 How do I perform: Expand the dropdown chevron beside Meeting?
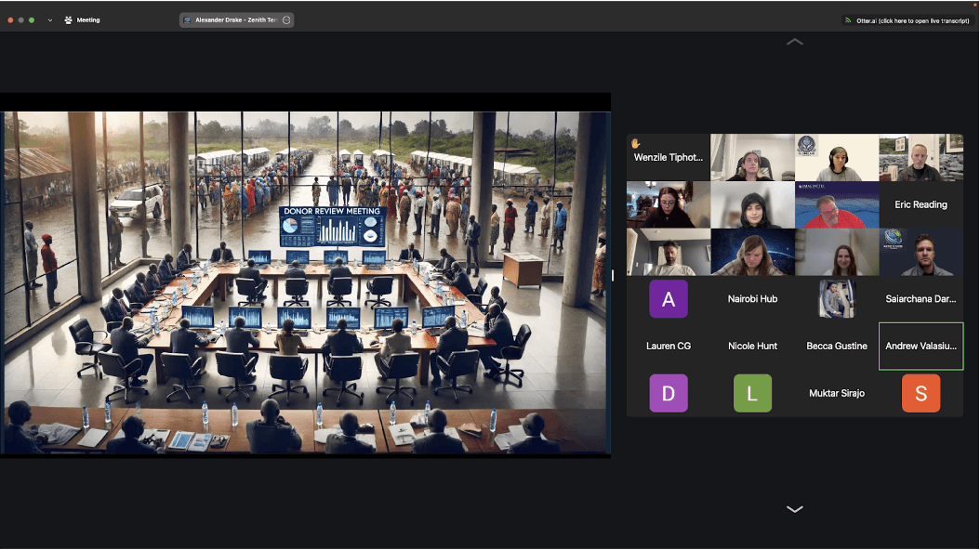tap(50, 20)
